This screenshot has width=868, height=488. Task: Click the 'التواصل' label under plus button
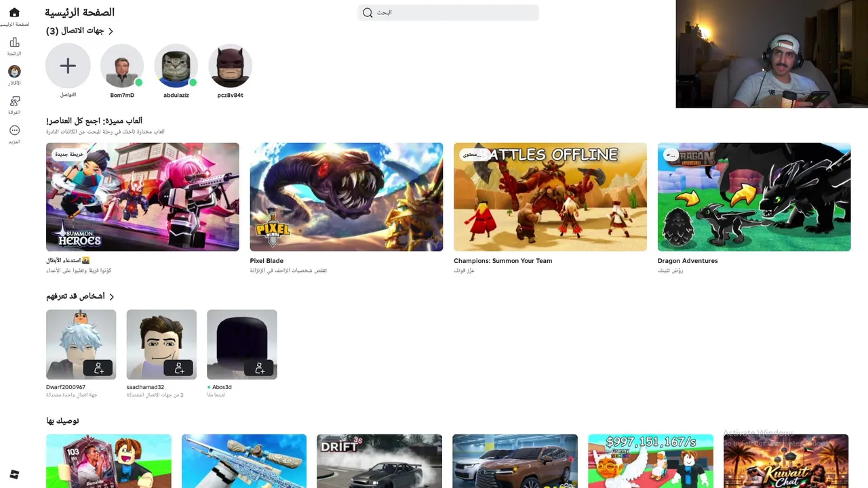tap(68, 95)
